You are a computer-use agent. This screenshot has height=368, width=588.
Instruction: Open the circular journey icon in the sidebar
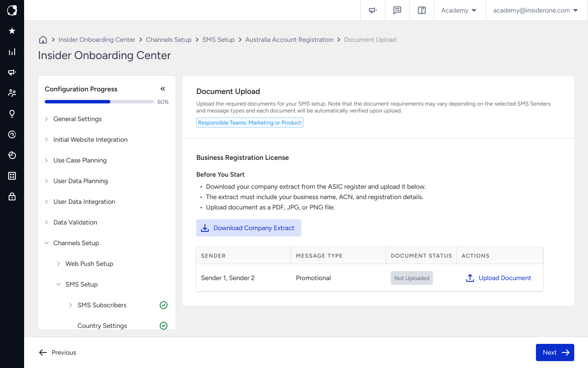tap(12, 134)
